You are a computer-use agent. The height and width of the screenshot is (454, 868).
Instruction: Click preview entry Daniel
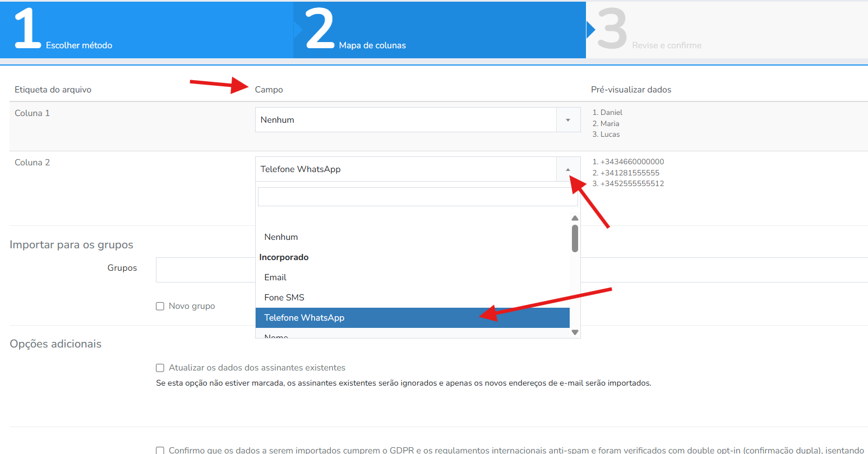(611, 113)
